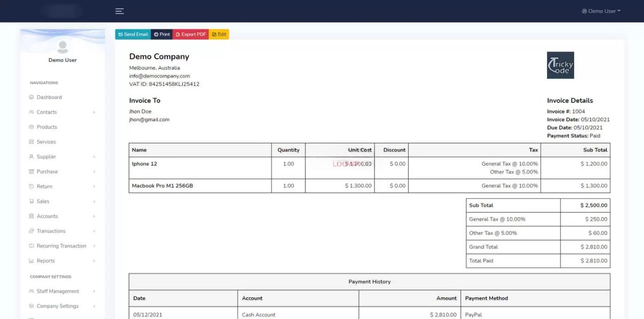Viewport: 644px width, 319px height.
Task: Click the Company Settings sidebar icon
Action: pyautogui.click(x=32, y=306)
